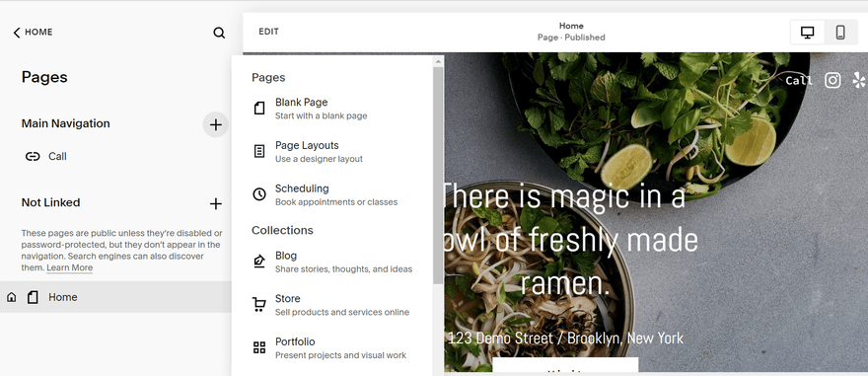Open the Learn More link
Screen dimensions: 868x376
point(69,268)
